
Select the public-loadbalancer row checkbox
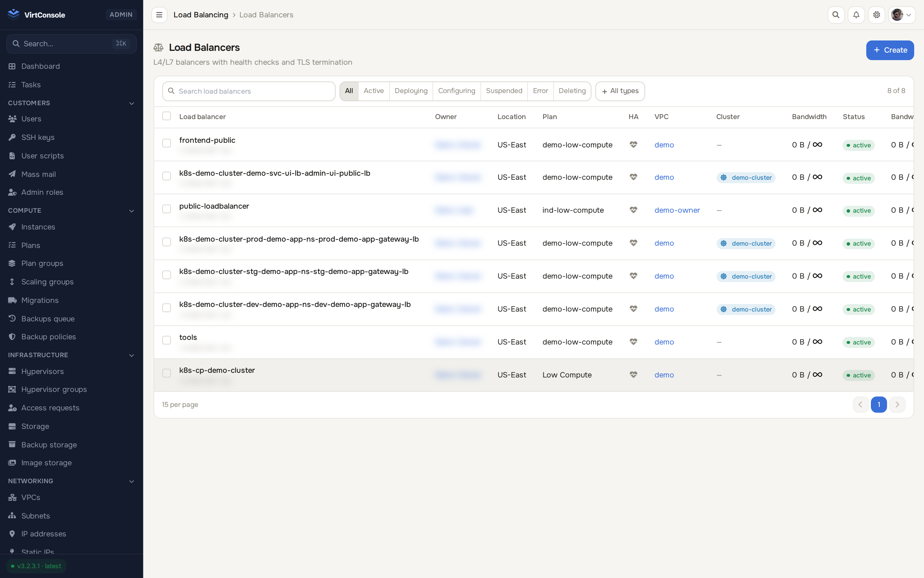[167, 209]
